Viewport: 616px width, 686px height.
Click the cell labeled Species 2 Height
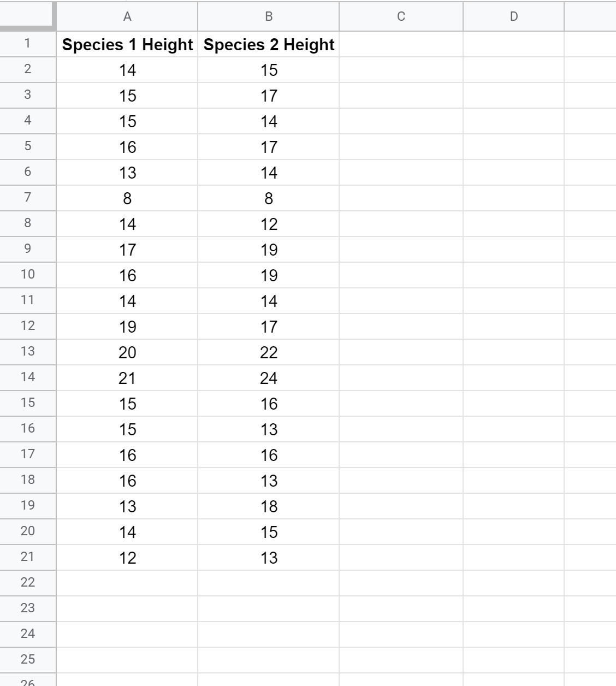pos(269,45)
